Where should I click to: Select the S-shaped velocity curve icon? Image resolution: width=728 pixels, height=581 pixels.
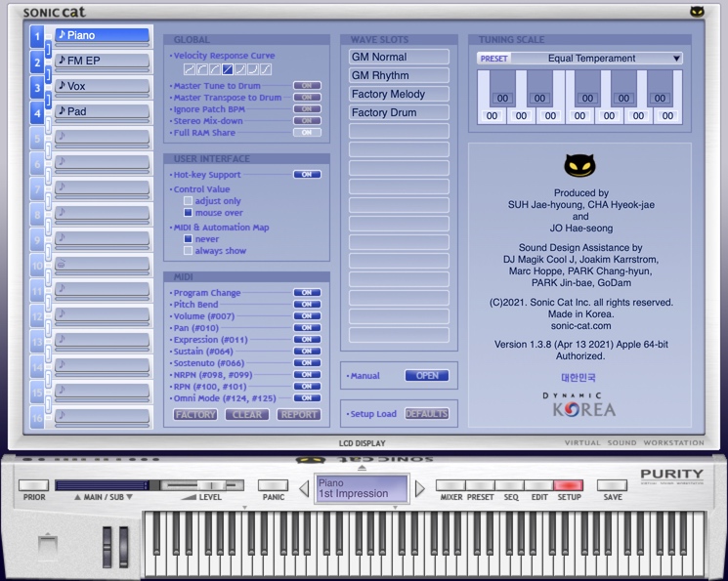tap(266, 69)
